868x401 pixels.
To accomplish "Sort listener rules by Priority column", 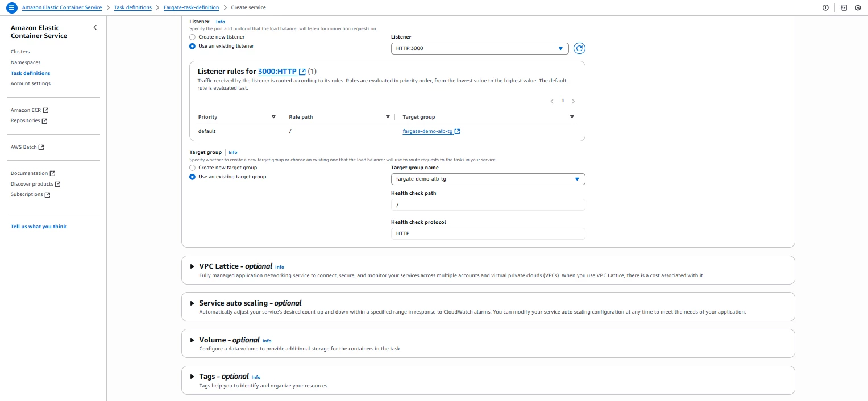I will 273,117.
